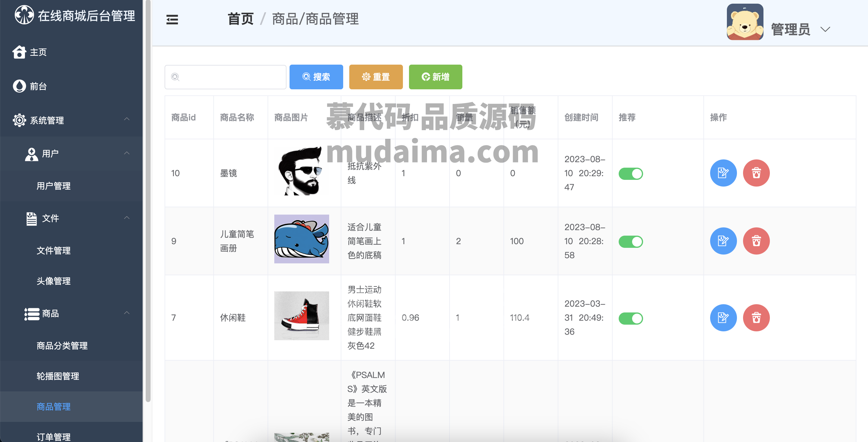Open the 管理员 account dropdown arrow

pyautogui.click(x=825, y=30)
